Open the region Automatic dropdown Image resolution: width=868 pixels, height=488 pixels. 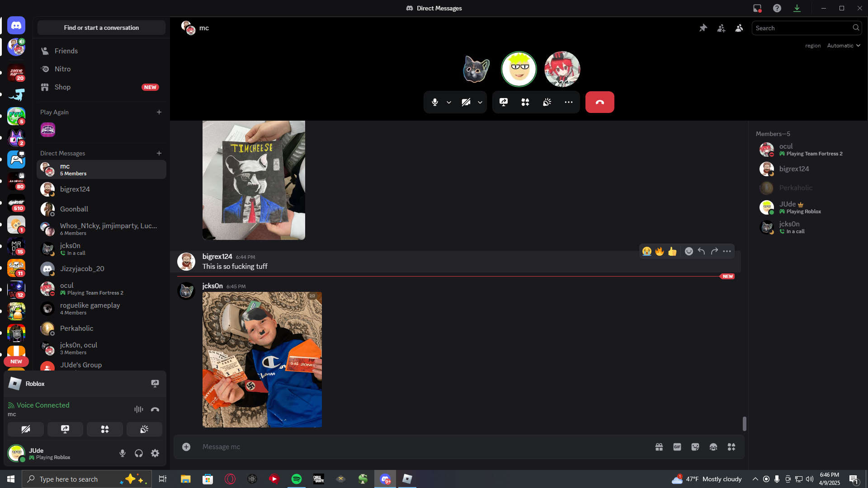click(843, 46)
